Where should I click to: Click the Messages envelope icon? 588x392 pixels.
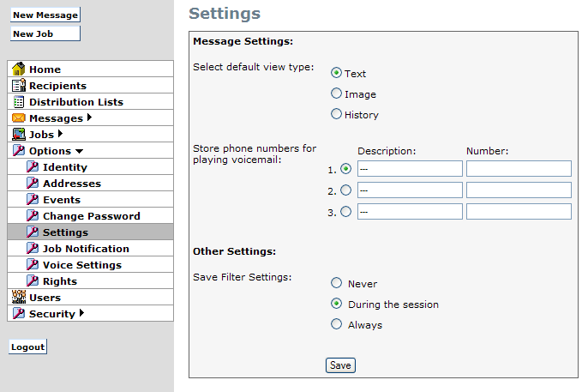point(18,118)
